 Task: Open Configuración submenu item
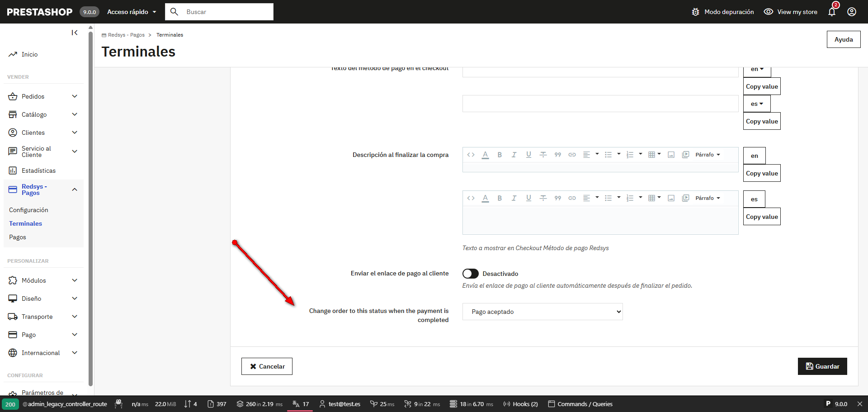coord(28,210)
